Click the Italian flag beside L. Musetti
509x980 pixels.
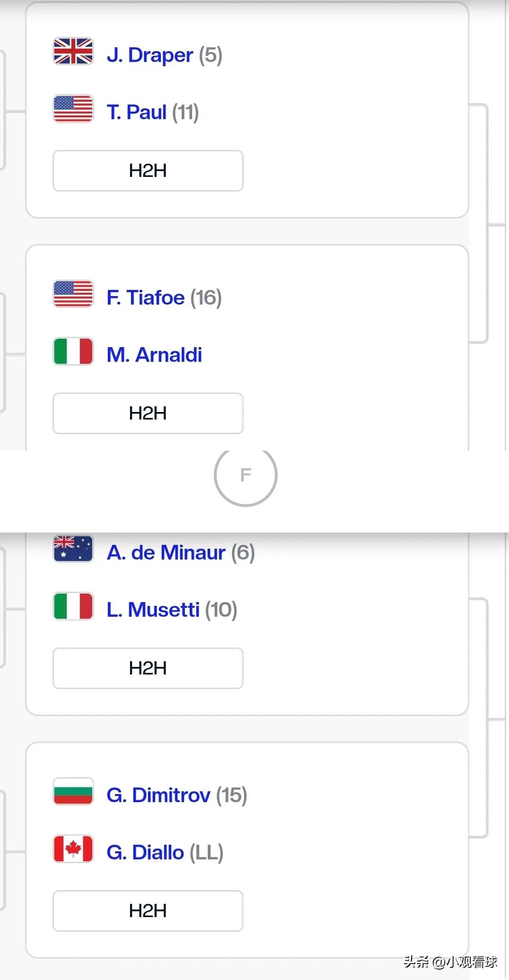pyautogui.click(x=73, y=606)
